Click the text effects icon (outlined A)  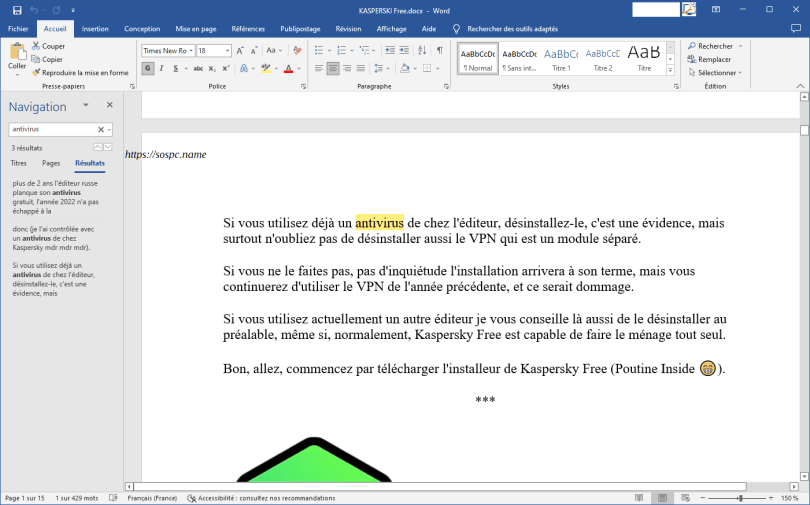(243, 68)
